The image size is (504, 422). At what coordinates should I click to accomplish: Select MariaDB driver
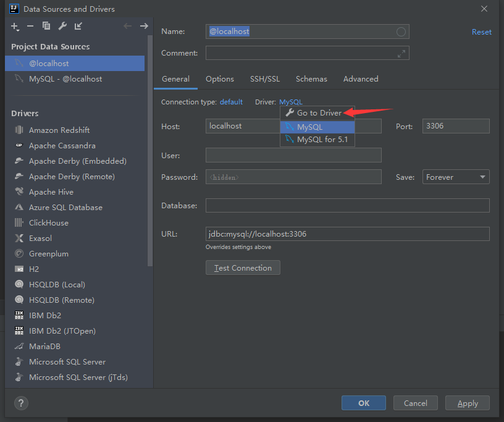(75, 346)
